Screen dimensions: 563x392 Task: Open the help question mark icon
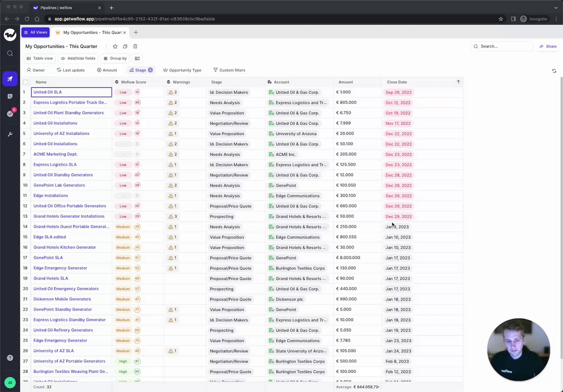(x=10, y=358)
